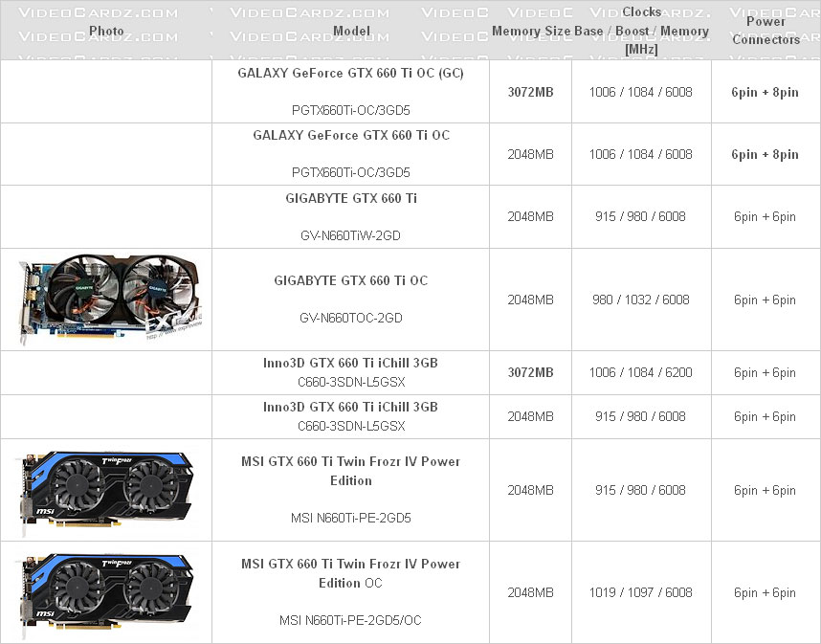Click part number MSI N660Ti-PE-2GD5/OC
Viewport: 821px width, 644px height.
(x=350, y=620)
